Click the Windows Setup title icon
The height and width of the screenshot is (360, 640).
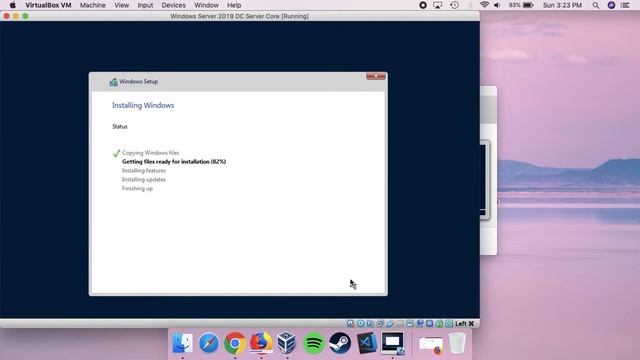pyautogui.click(x=113, y=82)
